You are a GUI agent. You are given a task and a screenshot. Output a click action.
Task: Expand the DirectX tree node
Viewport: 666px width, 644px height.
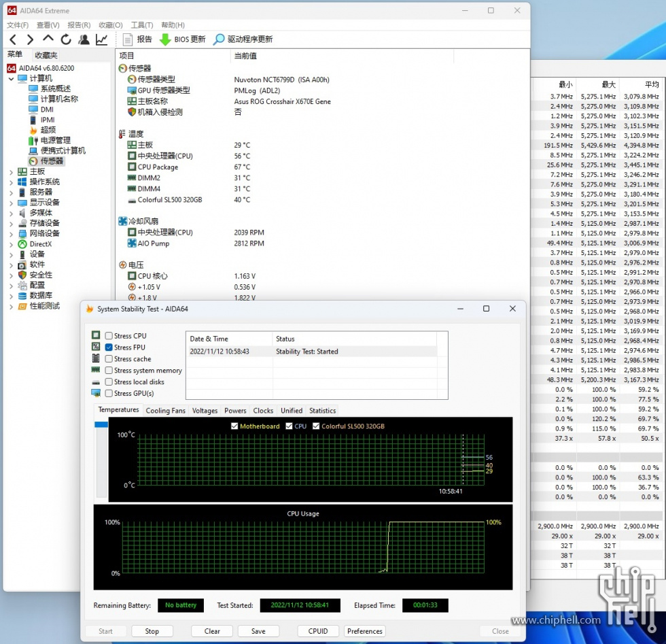(11, 244)
